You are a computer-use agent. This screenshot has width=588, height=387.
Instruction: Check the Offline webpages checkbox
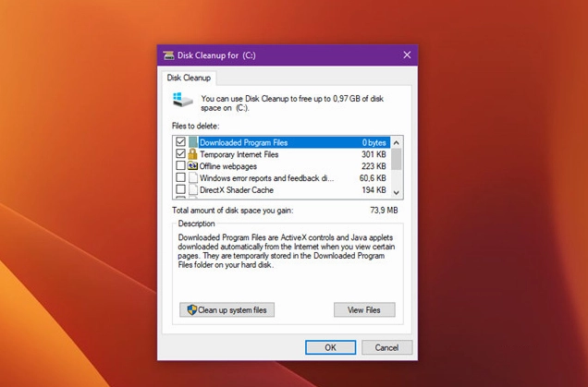point(180,165)
